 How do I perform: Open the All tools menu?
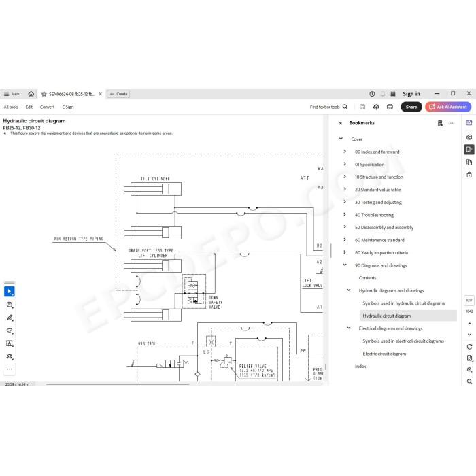click(x=11, y=107)
